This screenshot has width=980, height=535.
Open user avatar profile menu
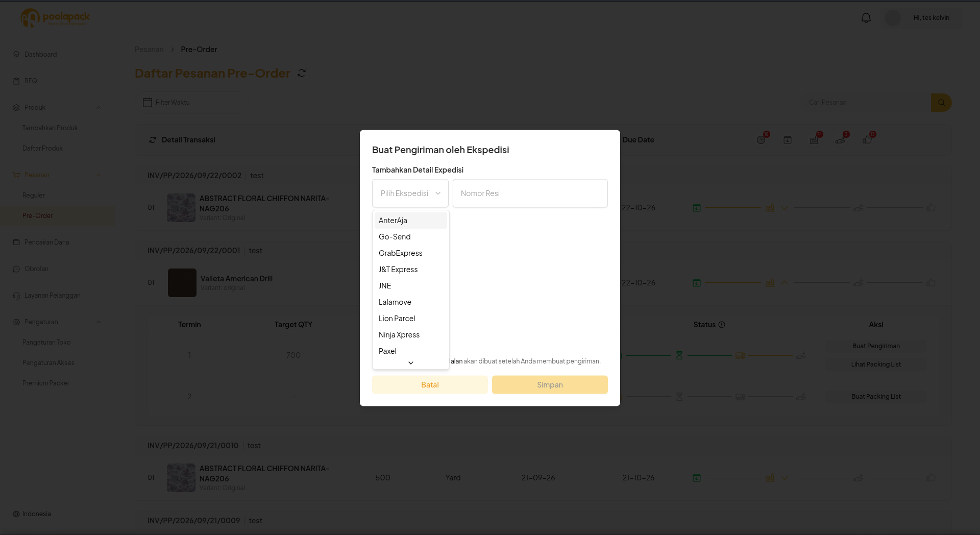[893, 18]
